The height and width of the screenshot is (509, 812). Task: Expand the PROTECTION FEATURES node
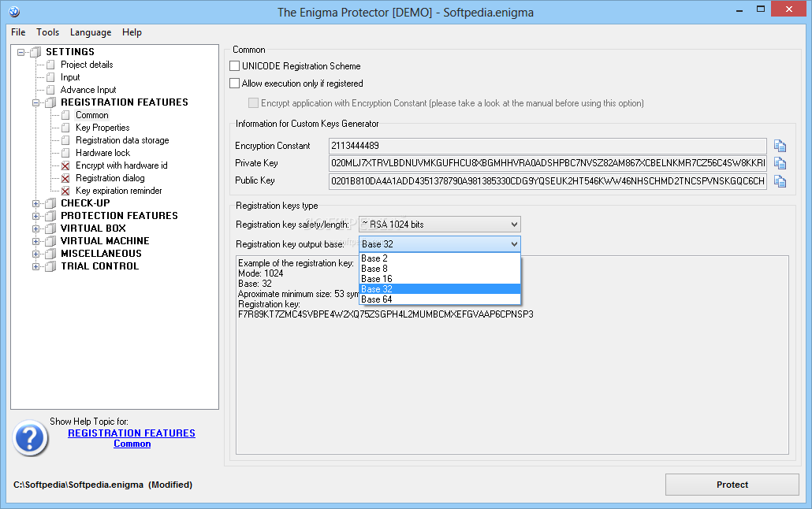[35, 216]
